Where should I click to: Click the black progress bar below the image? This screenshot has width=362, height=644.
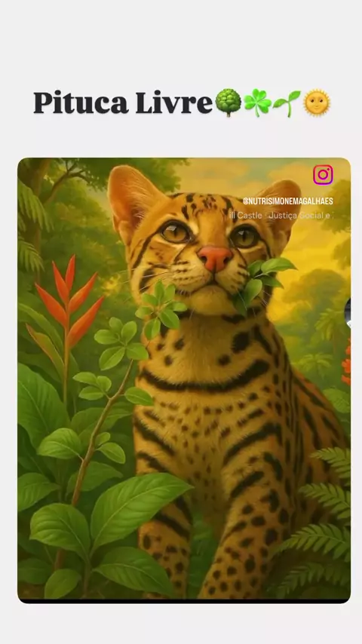tap(184, 601)
